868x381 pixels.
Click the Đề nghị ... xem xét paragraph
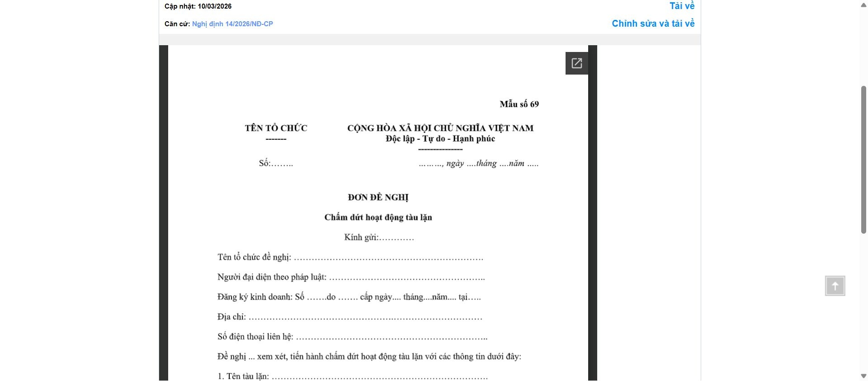pyautogui.click(x=369, y=357)
